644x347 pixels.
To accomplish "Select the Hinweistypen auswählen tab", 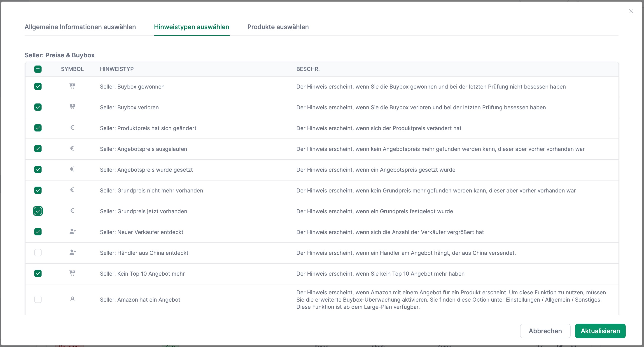I will 191,27.
